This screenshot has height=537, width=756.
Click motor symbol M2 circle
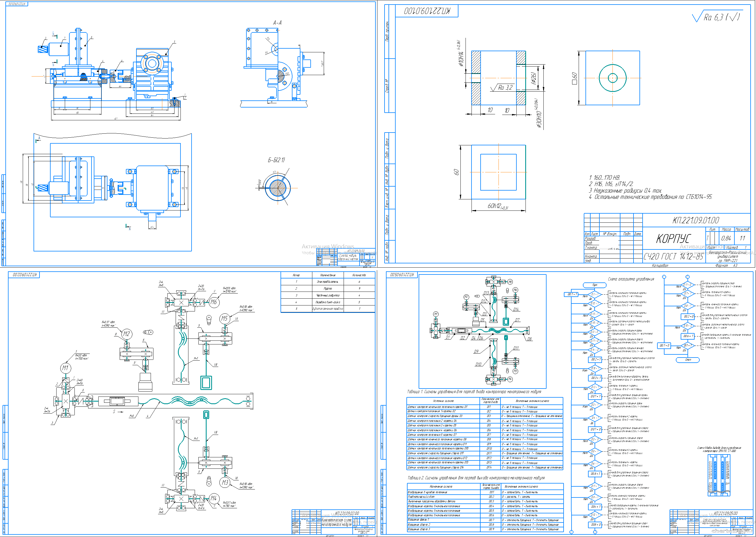(x=126, y=334)
